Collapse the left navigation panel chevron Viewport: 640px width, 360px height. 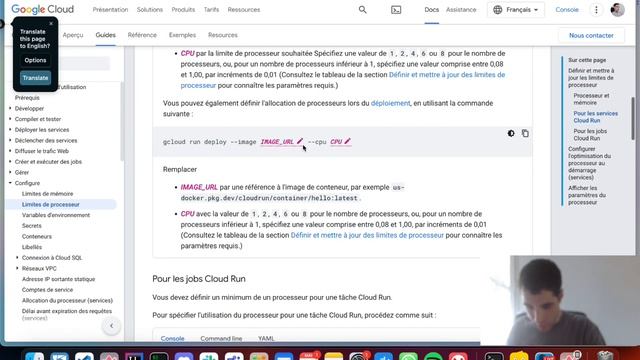coord(111,326)
